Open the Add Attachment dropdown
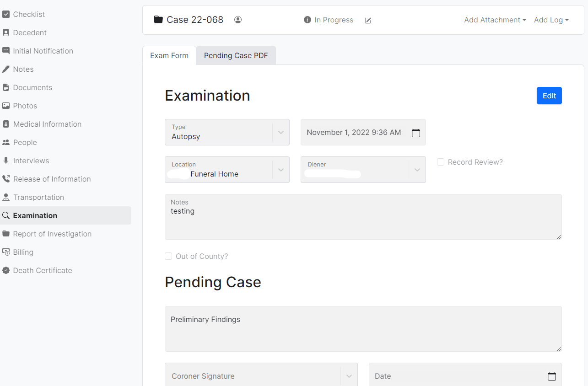Viewport: 588px width, 386px height. coord(495,20)
